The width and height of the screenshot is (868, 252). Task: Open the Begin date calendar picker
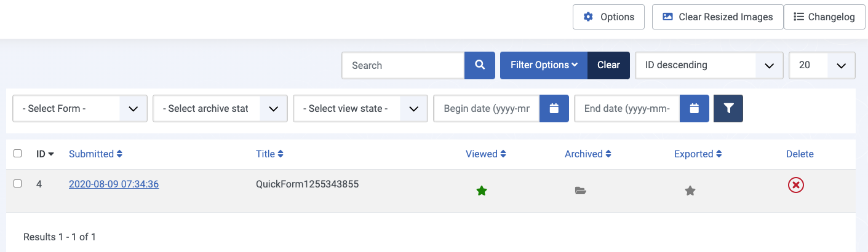coord(554,108)
